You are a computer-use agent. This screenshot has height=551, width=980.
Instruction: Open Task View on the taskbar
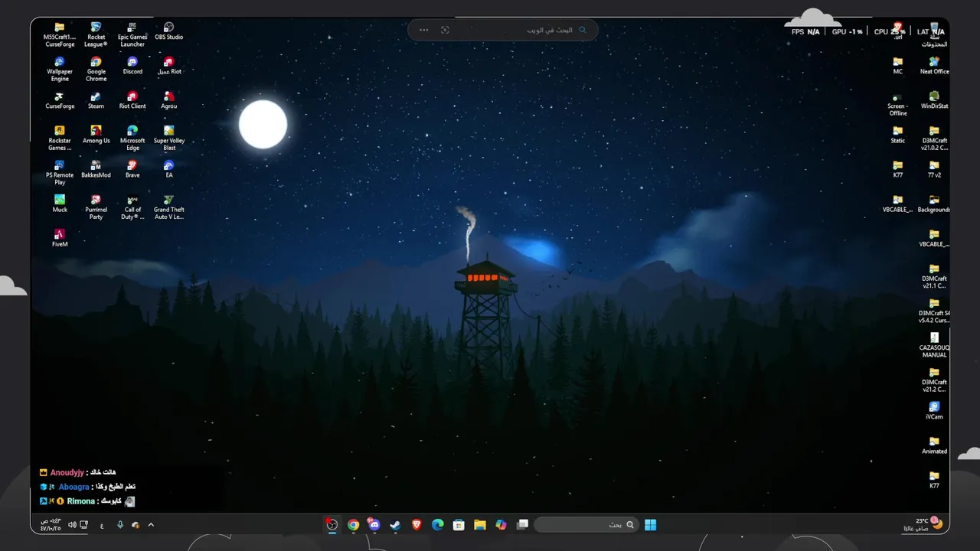522,525
